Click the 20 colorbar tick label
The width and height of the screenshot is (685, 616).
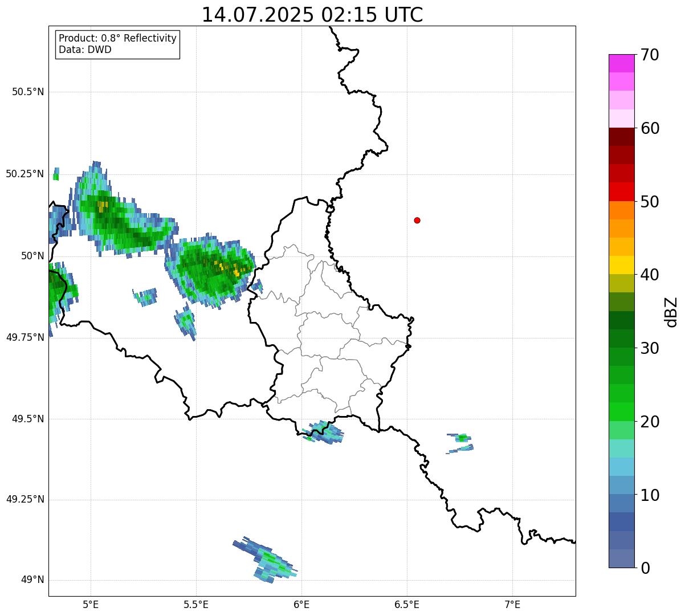coord(650,422)
